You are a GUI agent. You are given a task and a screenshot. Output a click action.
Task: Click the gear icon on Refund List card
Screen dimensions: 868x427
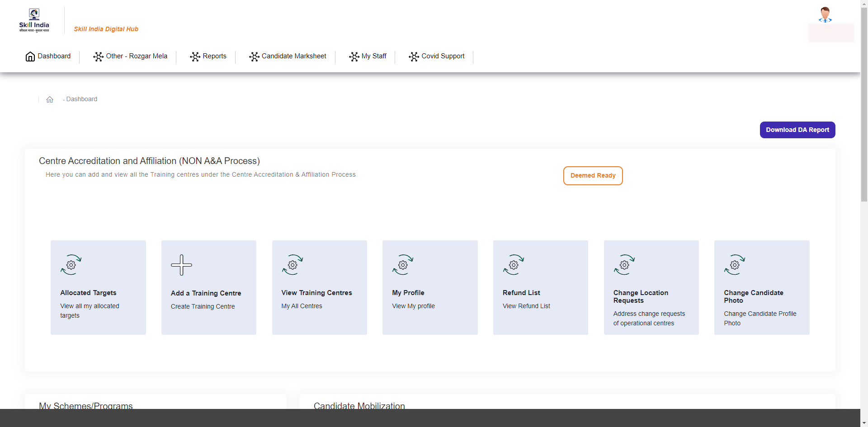click(x=513, y=265)
